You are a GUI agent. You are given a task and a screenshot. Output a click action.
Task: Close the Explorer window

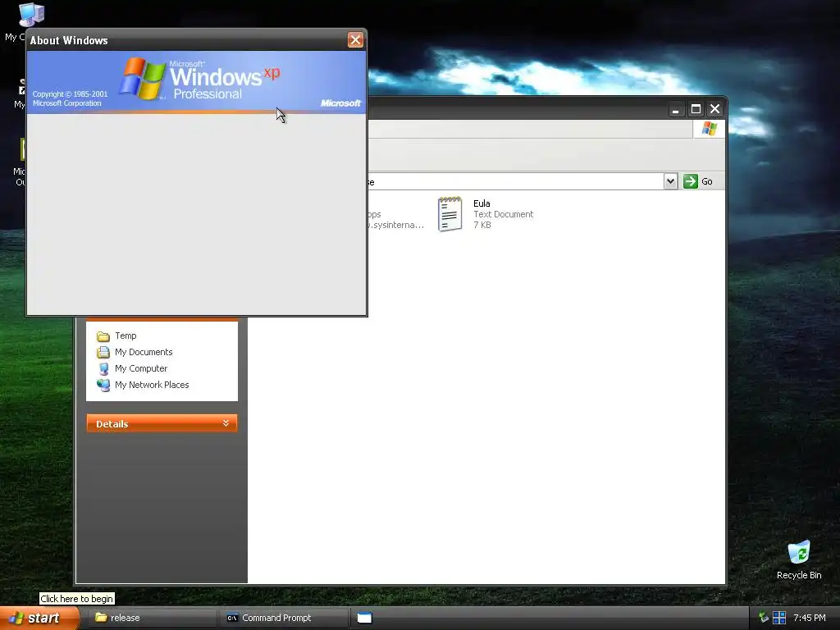[x=715, y=109]
